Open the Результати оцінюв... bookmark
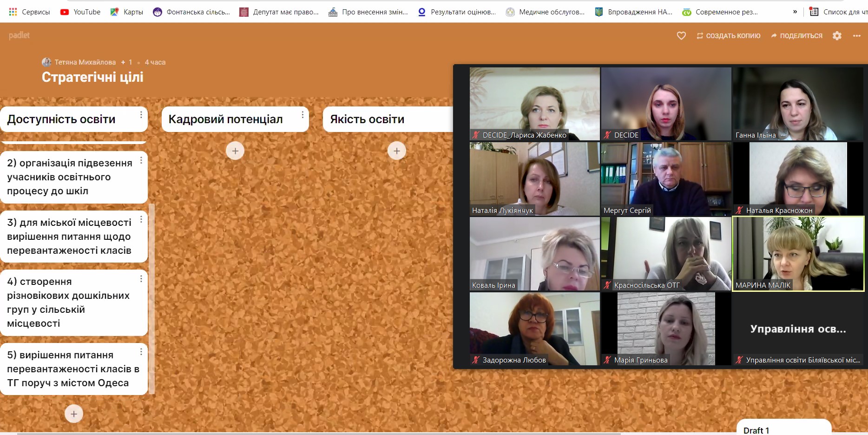Viewport: 868px width, 435px height. [x=457, y=12]
